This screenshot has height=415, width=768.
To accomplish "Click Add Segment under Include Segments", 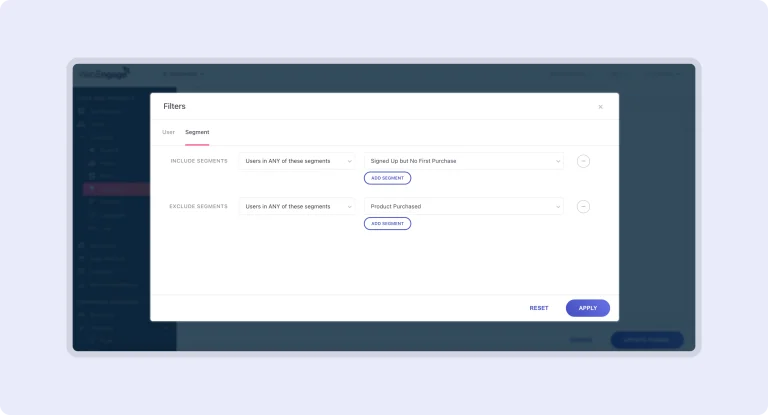I will pyautogui.click(x=387, y=178).
